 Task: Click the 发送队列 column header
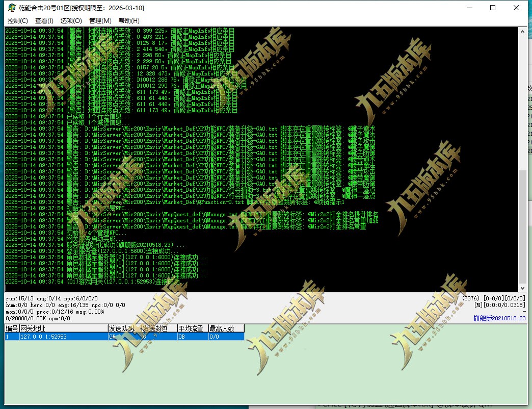(123, 328)
